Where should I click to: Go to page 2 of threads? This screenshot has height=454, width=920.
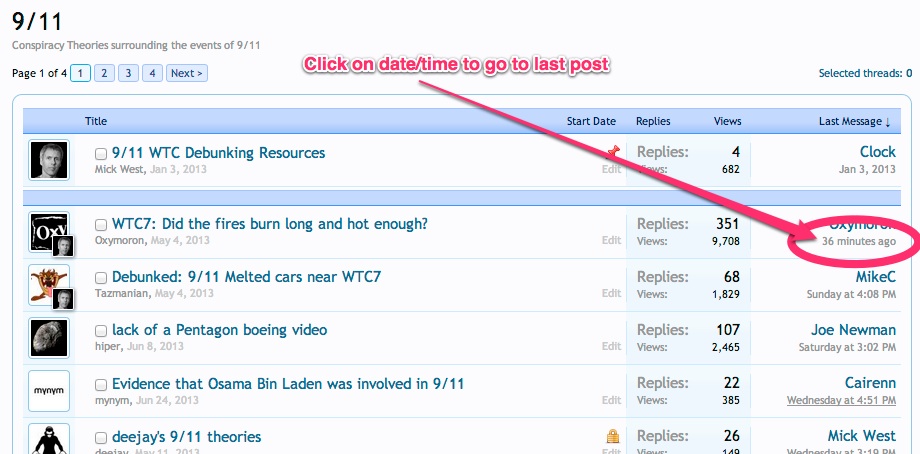click(104, 73)
